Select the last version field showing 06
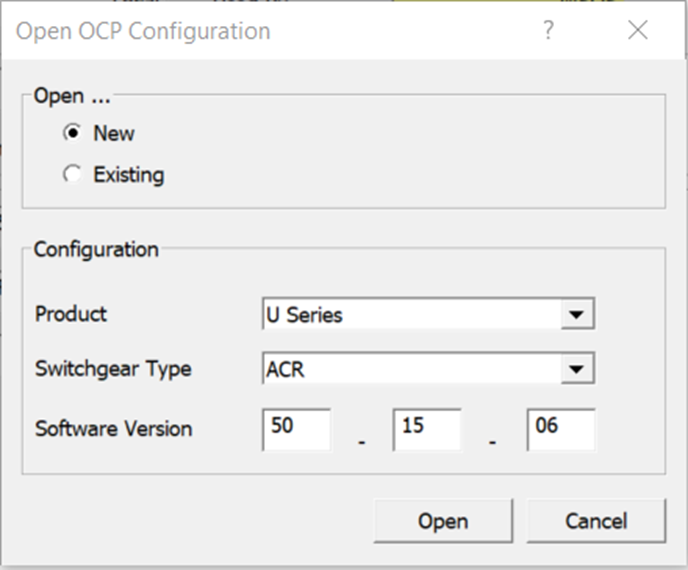 (561, 429)
